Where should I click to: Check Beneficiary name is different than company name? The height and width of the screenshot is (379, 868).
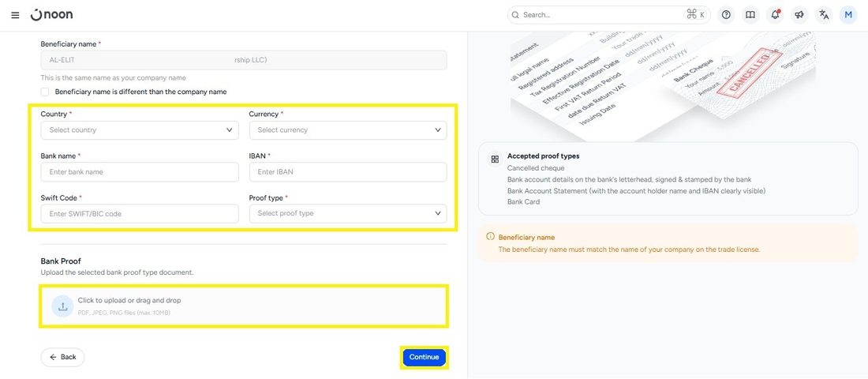[x=45, y=92]
